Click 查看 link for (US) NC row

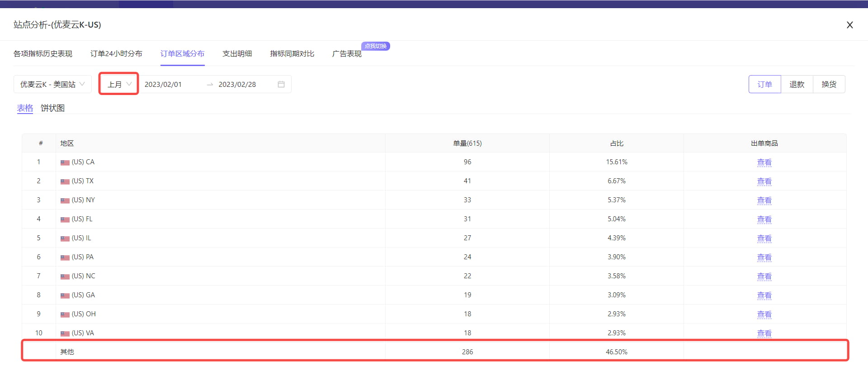764,276
